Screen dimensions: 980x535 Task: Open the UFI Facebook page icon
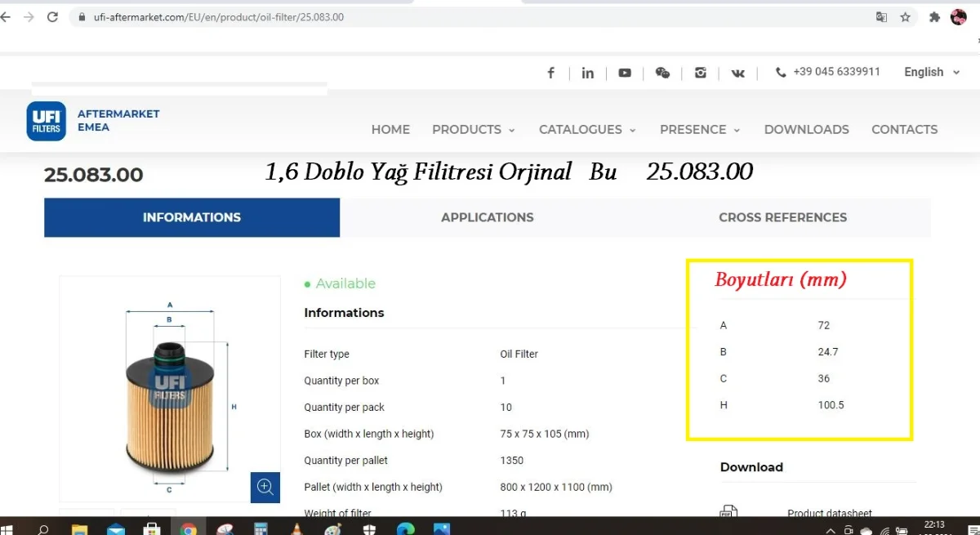pyautogui.click(x=551, y=73)
